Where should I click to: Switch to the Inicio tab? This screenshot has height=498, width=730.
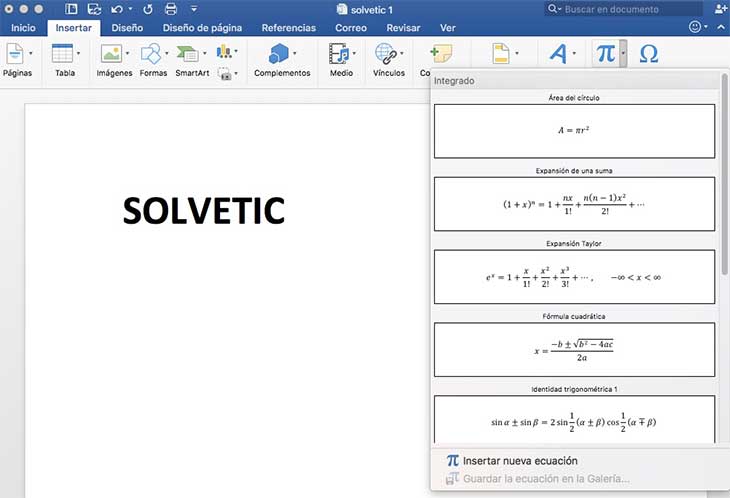[23, 28]
